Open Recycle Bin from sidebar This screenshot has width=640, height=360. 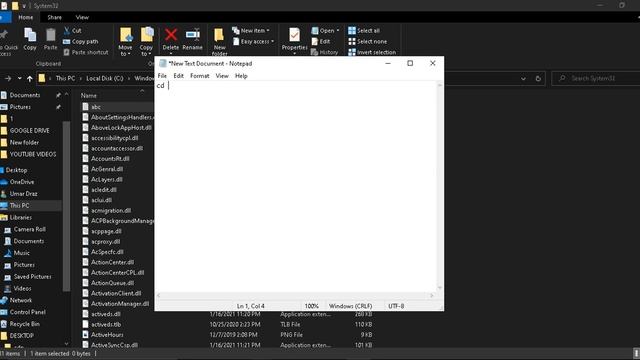[24, 324]
